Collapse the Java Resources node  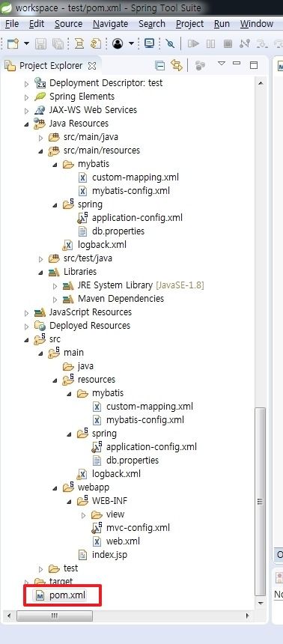pos(27,124)
